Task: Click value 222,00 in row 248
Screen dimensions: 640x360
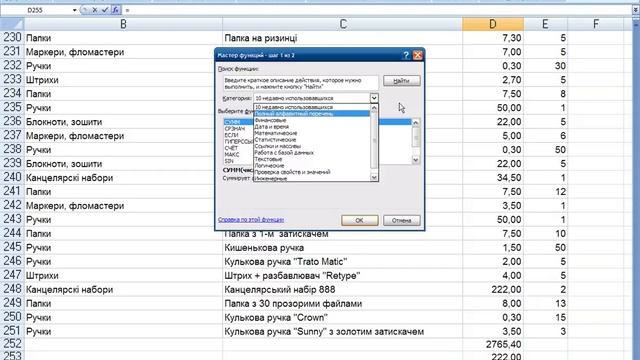Action: [x=493, y=289]
